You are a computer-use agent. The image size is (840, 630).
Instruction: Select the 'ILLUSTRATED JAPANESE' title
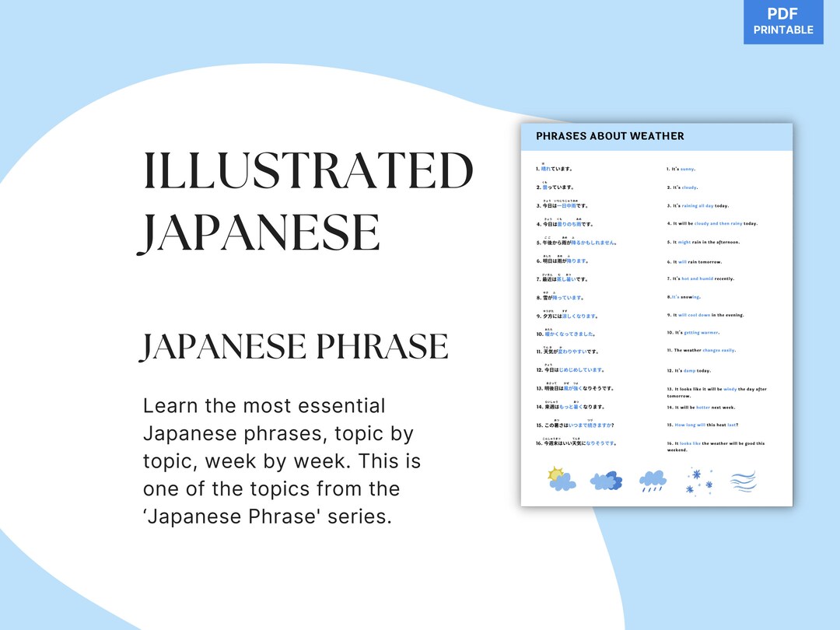tap(308, 200)
